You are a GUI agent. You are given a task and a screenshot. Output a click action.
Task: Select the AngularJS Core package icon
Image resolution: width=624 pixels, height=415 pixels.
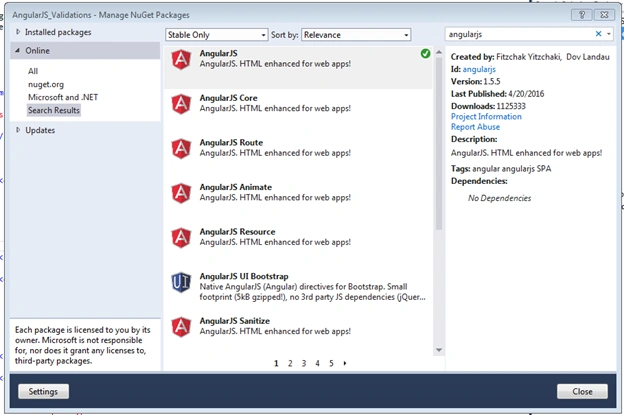[181, 104]
